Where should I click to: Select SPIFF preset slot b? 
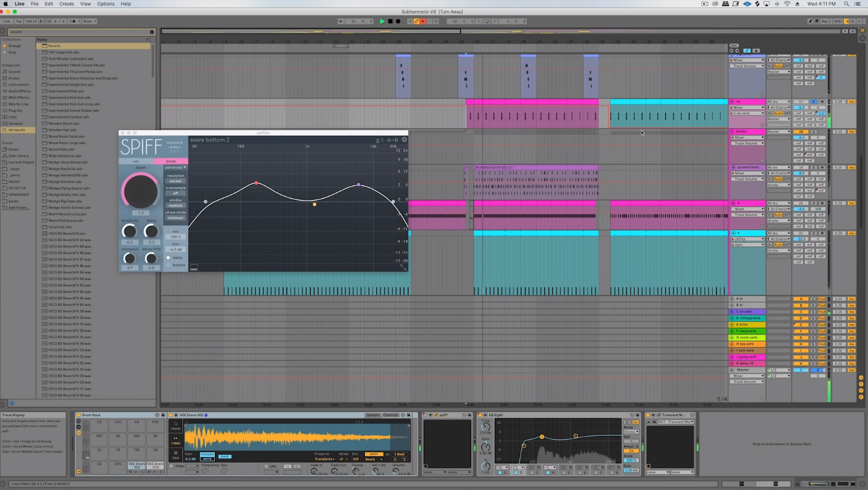pos(383,140)
